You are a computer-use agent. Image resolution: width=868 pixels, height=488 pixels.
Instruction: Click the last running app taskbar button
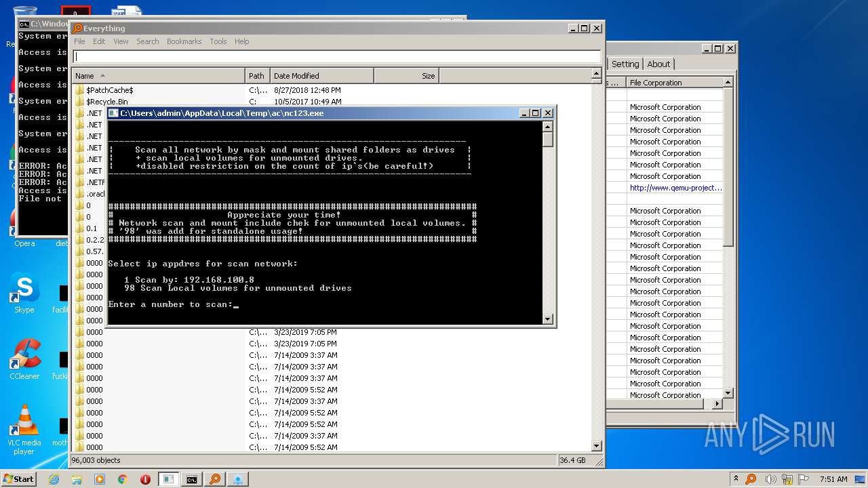point(238,479)
